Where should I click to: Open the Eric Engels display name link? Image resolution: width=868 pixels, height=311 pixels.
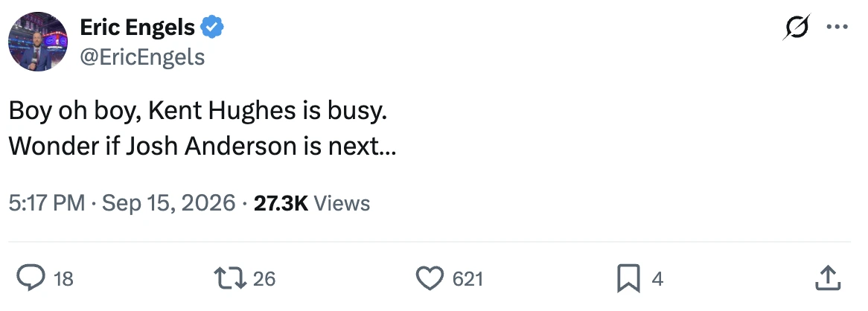tap(137, 27)
